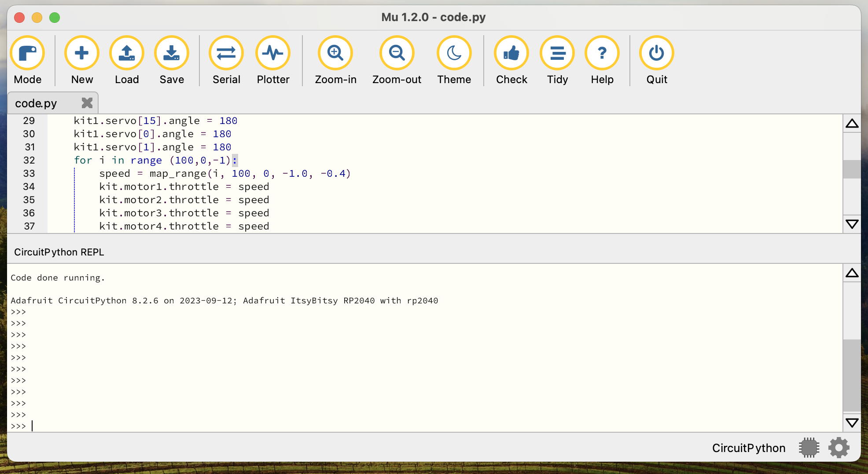Toggle the Serial REPL panel
868x474 pixels.
coord(226,54)
